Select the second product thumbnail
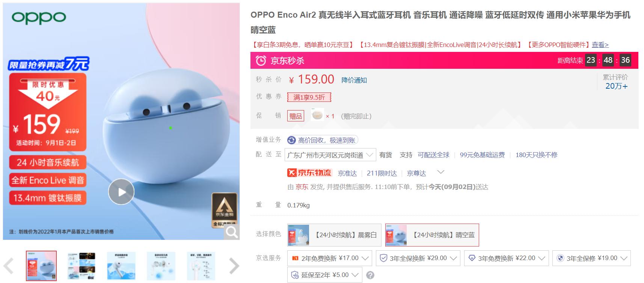Screen dimensions: 644x283 click(x=81, y=266)
